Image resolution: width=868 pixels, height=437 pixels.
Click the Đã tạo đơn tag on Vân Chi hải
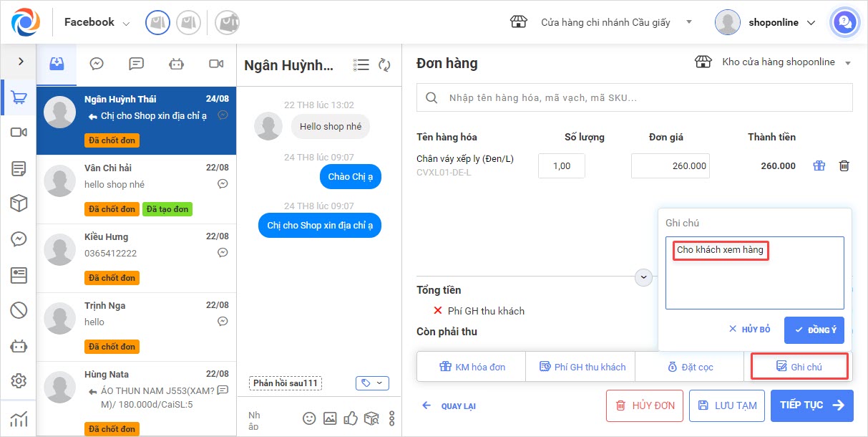pos(167,209)
